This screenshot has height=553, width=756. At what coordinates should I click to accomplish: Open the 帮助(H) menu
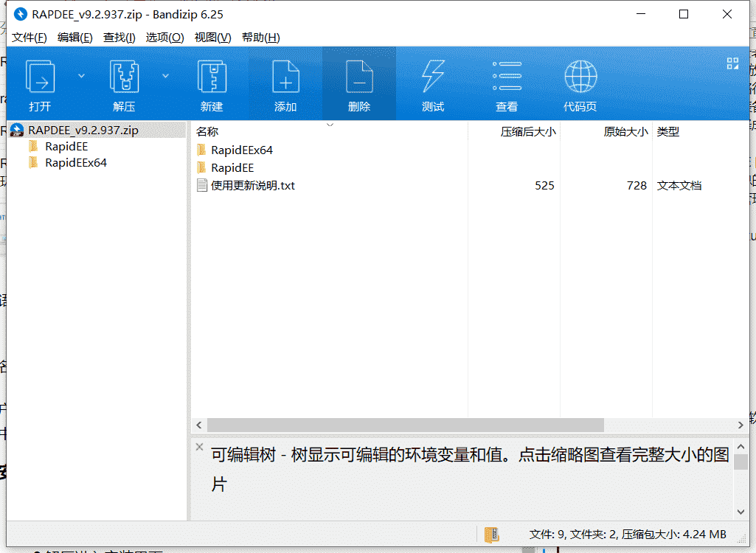[x=261, y=38]
